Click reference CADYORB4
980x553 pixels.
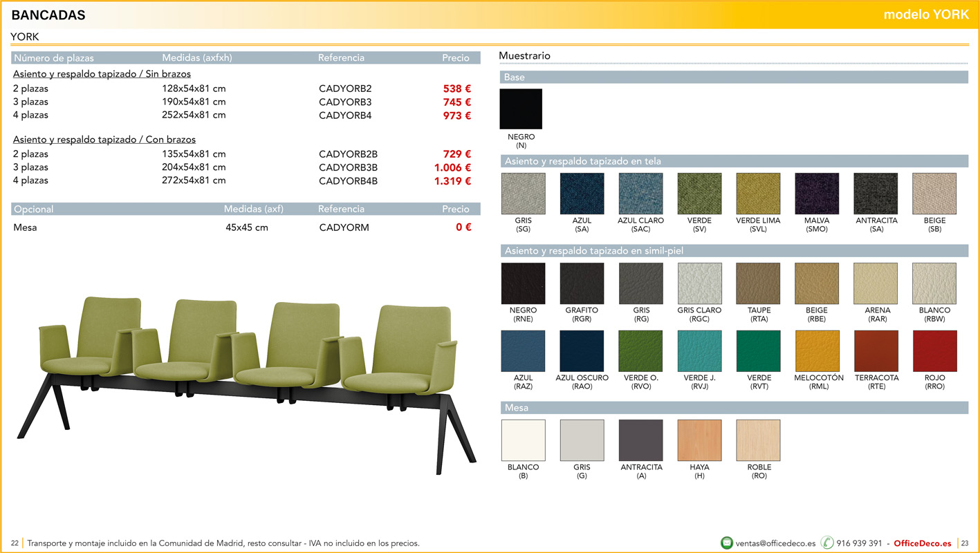345,115
